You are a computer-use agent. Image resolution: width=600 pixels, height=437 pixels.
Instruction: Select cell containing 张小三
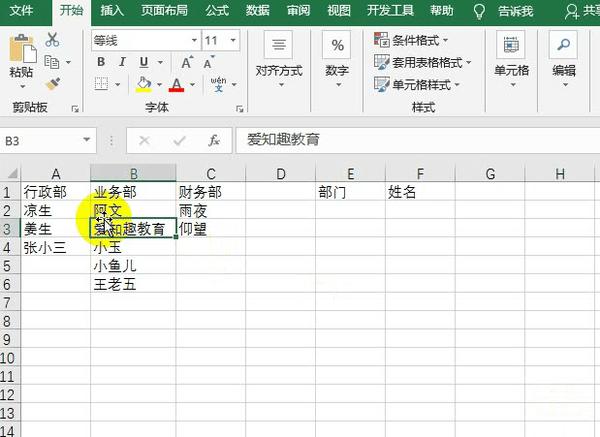point(55,248)
